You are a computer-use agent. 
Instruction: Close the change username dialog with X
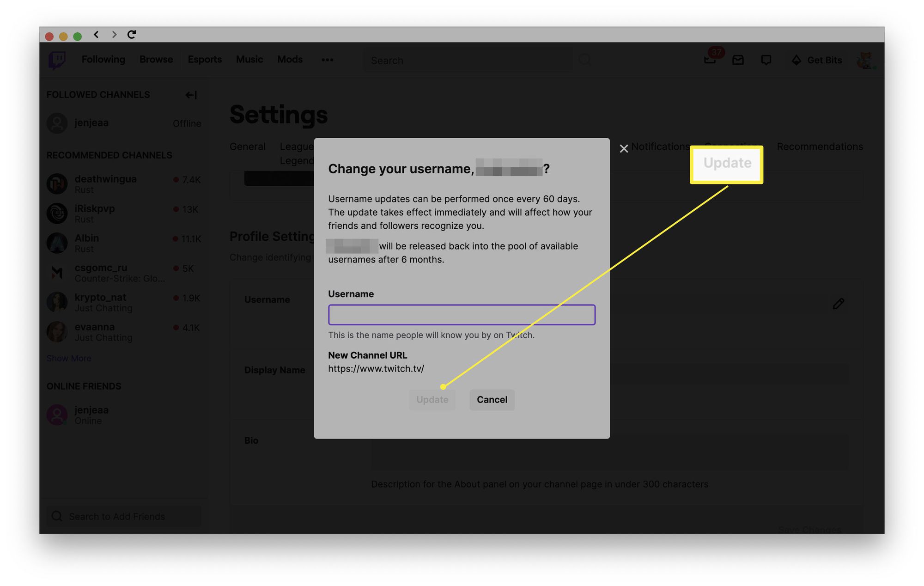point(624,148)
